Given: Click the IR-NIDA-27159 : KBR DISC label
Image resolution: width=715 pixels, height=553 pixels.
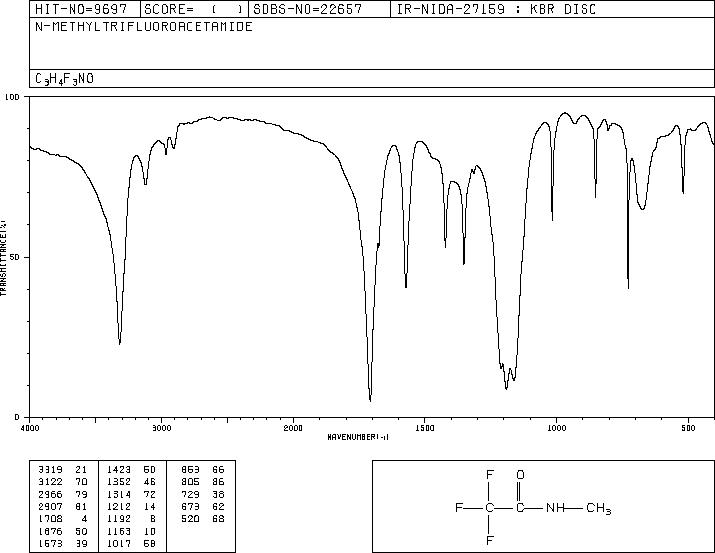Looking at the screenshot, I should [x=496, y=9].
